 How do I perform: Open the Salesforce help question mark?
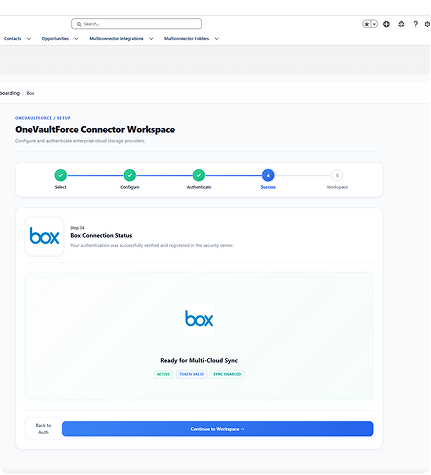pyautogui.click(x=415, y=24)
